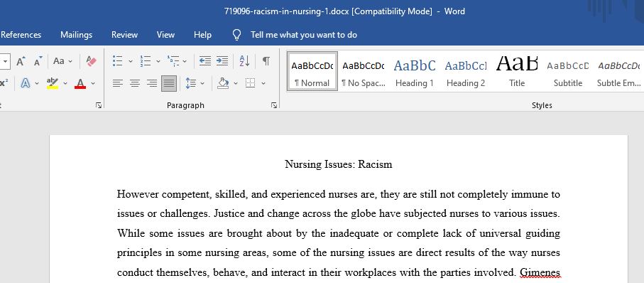
Task: Open Line Spacing dropdown arrow
Action: [x=202, y=83]
